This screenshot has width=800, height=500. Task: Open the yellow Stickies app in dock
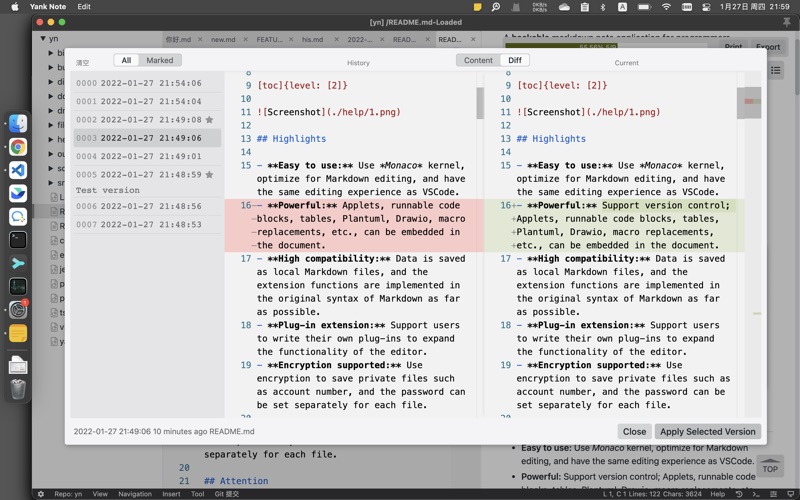pyautogui.click(x=18, y=333)
